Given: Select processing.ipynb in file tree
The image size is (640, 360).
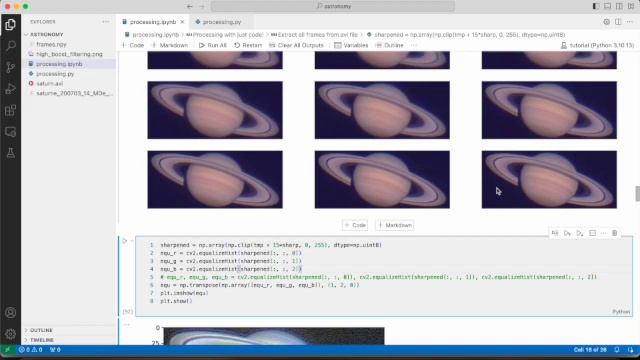Looking at the screenshot, I should coord(69,64).
